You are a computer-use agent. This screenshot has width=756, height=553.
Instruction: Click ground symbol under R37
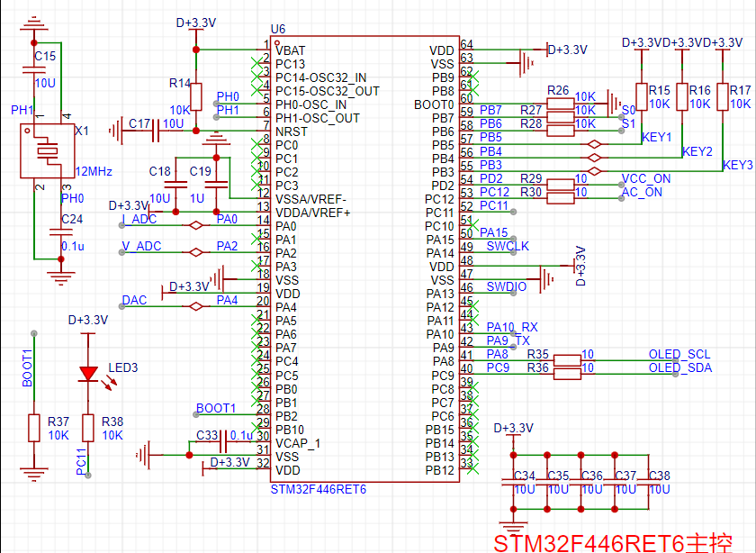click(34, 475)
